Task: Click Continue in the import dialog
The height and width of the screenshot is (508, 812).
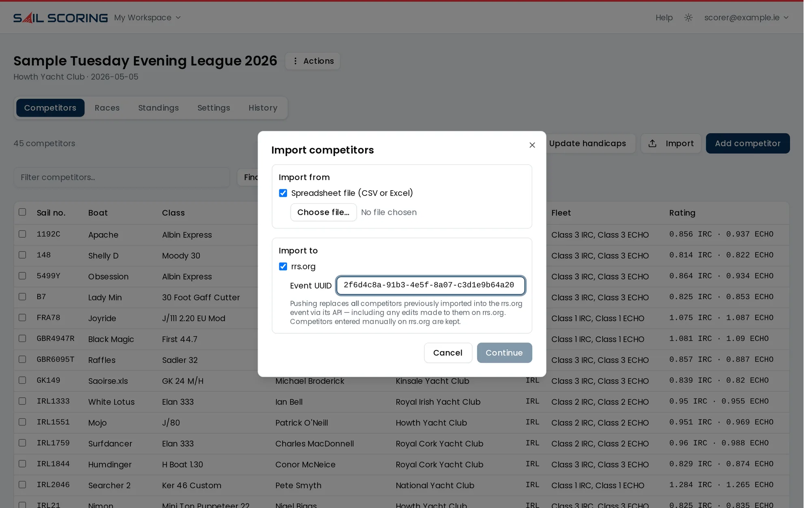Action: [504, 353]
